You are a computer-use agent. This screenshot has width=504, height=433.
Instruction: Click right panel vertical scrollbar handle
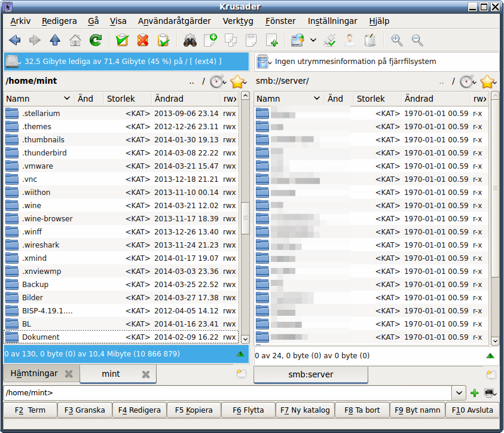[x=495, y=188]
